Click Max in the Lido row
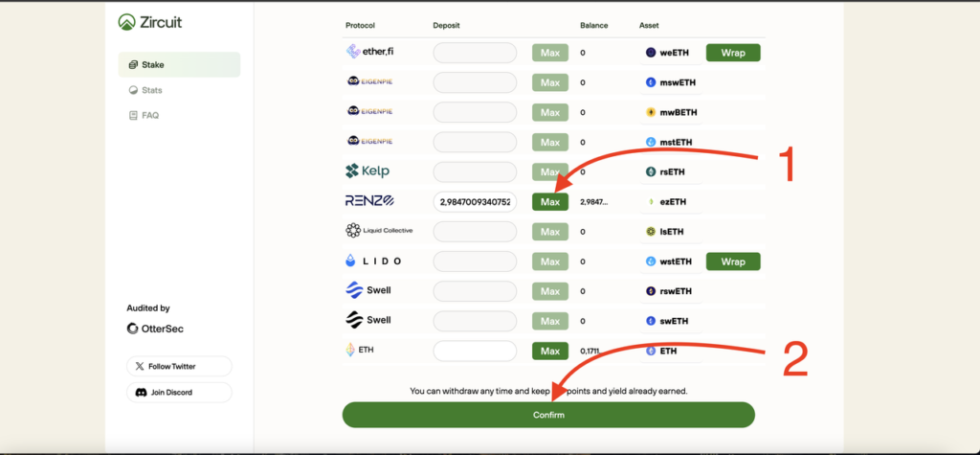This screenshot has height=455, width=980. (550, 262)
